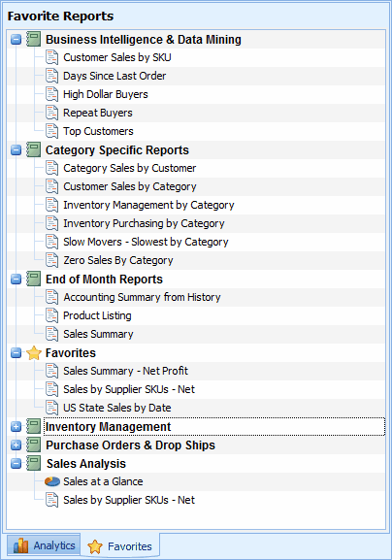
Task: Expand the Inventory Management group
Action: [x=16, y=427]
